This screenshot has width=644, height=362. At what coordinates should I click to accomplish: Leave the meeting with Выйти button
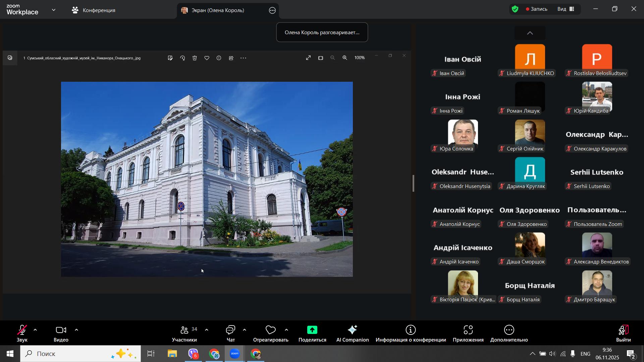coord(623,334)
